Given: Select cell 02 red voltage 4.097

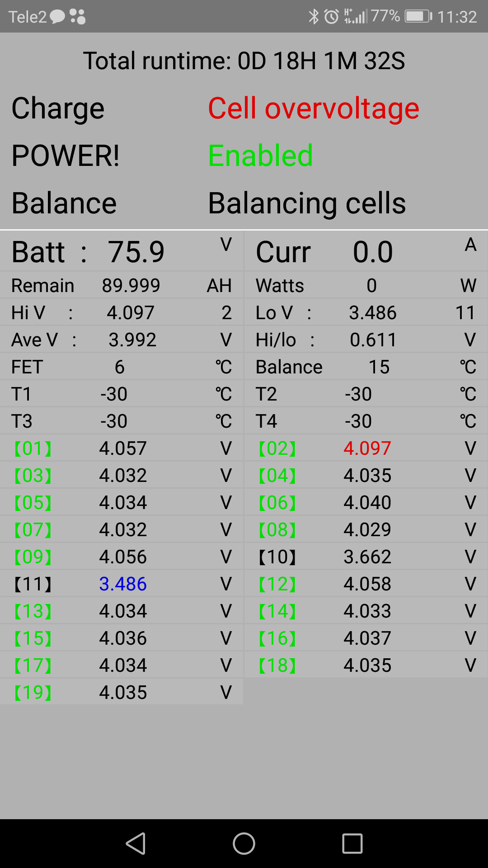Looking at the screenshot, I should pyautogui.click(x=367, y=448).
